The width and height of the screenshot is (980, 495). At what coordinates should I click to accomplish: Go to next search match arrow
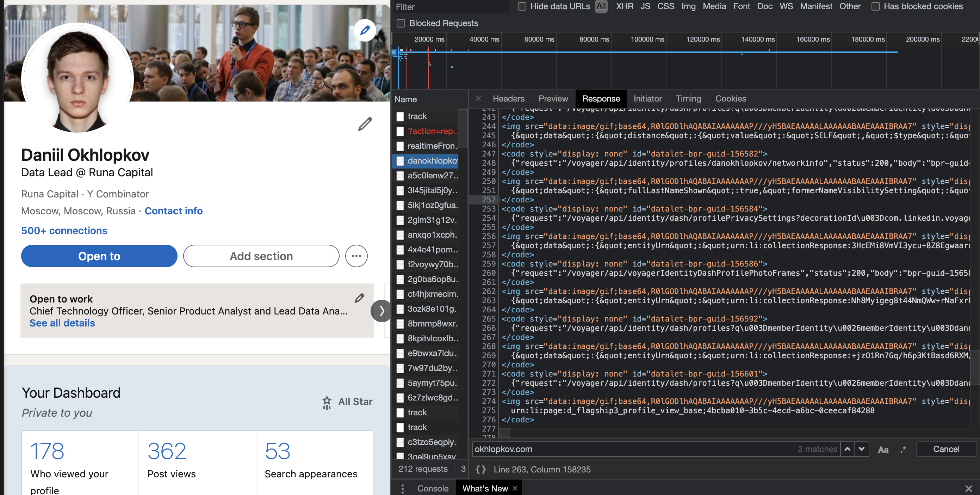tap(862, 449)
